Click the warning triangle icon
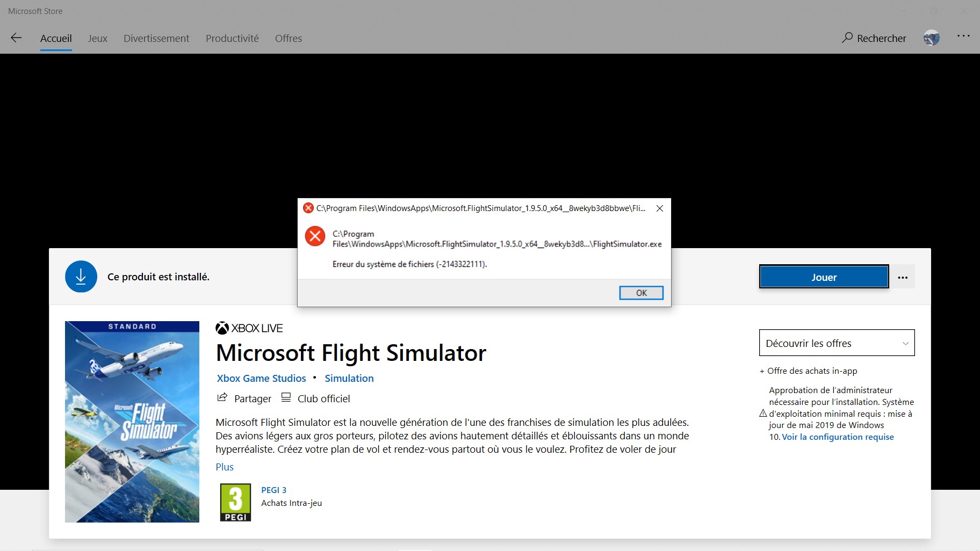This screenshot has width=980, height=551. tap(763, 413)
